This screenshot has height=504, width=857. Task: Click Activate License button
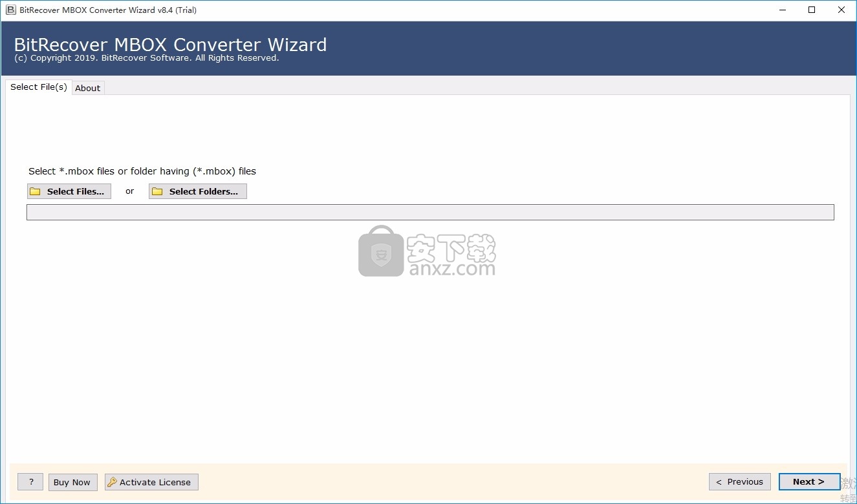(x=151, y=482)
